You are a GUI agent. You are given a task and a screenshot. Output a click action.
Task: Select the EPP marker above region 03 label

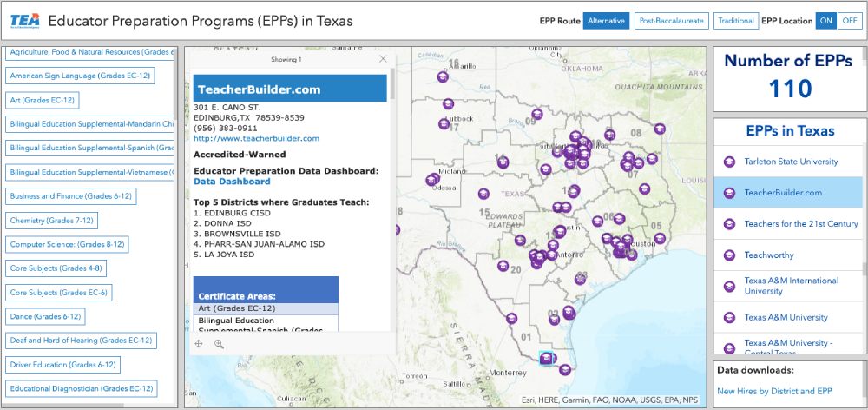click(580, 279)
